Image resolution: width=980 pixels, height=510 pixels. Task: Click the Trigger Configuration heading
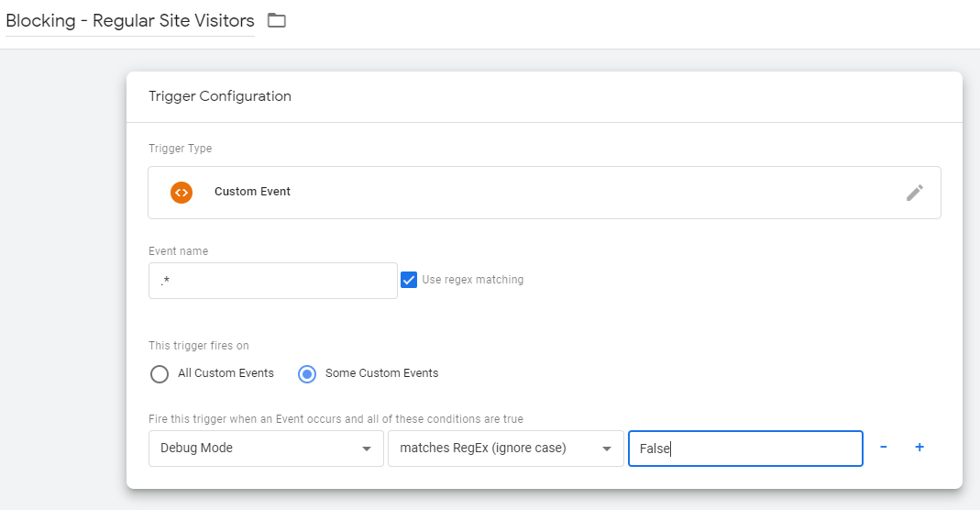[x=220, y=96]
